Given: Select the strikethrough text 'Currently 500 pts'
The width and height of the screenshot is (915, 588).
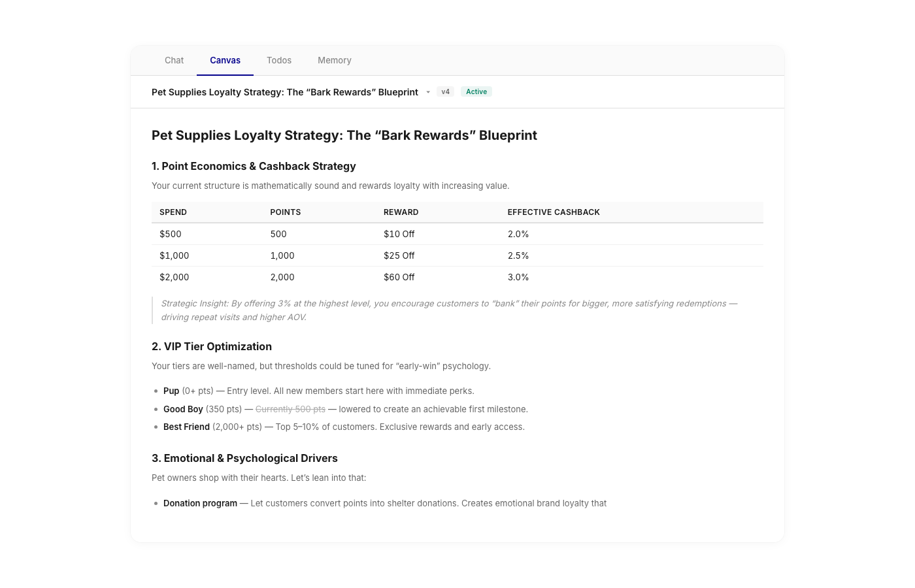Looking at the screenshot, I should 290,409.
